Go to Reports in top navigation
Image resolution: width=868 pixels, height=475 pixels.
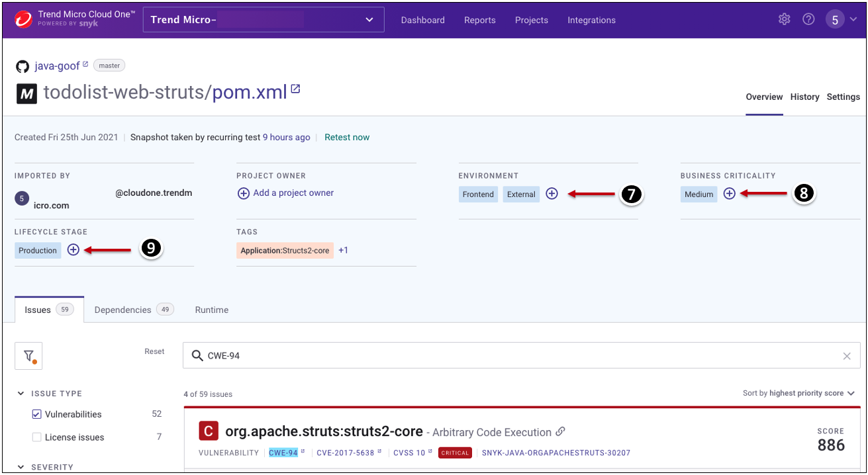click(480, 20)
